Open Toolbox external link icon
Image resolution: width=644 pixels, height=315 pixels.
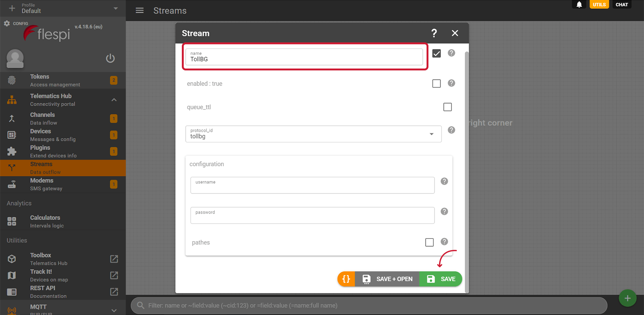pos(114,259)
